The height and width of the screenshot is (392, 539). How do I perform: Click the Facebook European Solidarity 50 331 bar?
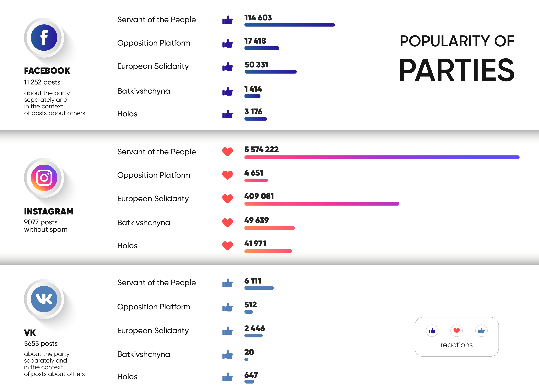click(x=270, y=72)
